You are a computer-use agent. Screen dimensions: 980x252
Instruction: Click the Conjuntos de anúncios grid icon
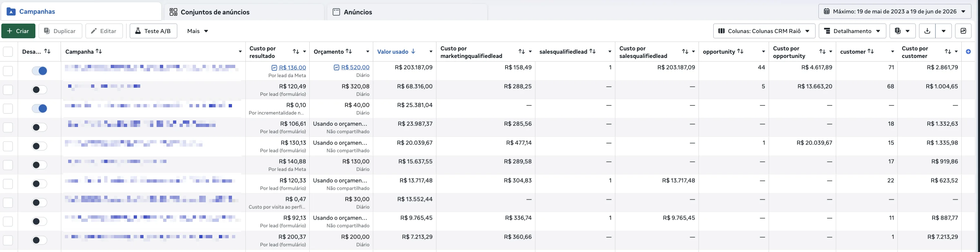pyautogui.click(x=173, y=12)
